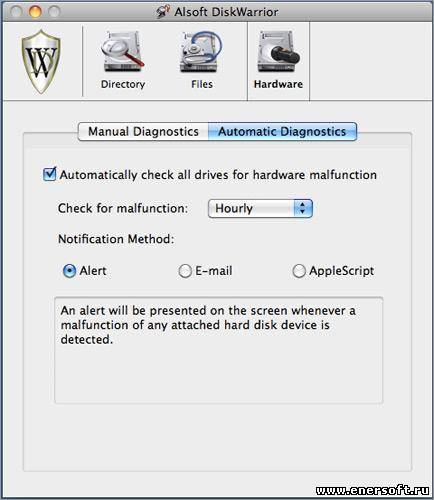Screen dimensions: 434x500
Task: Select the E-mail notification radio button
Action: [185, 271]
